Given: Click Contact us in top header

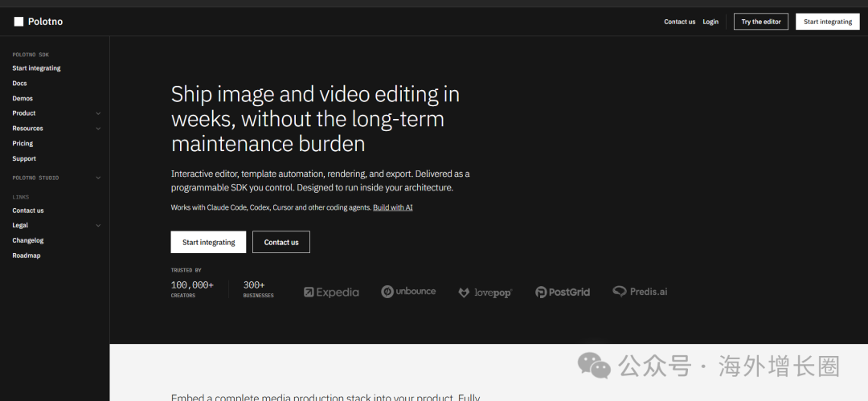Looking at the screenshot, I should point(679,22).
